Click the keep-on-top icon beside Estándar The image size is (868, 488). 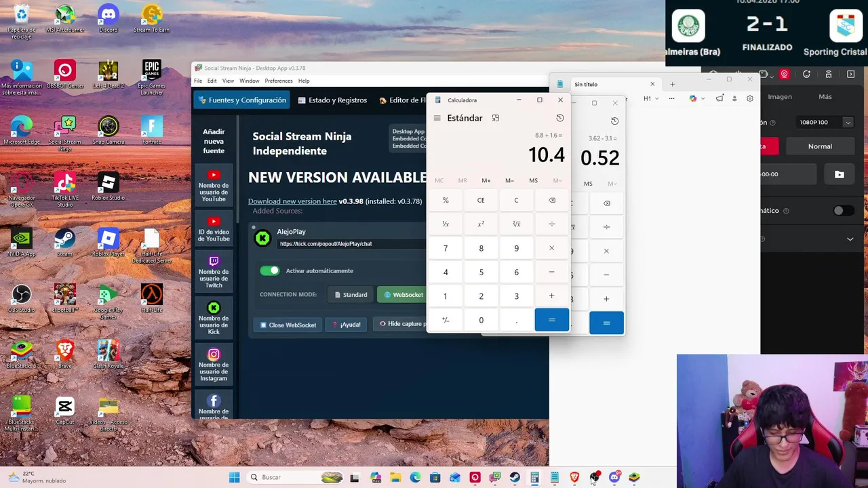[496, 118]
